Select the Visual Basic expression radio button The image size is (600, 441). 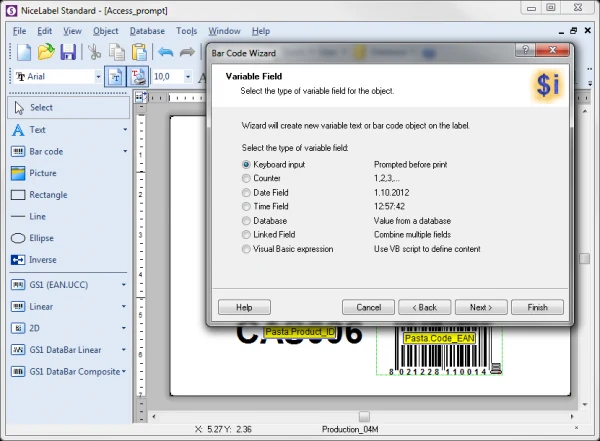[x=246, y=249]
